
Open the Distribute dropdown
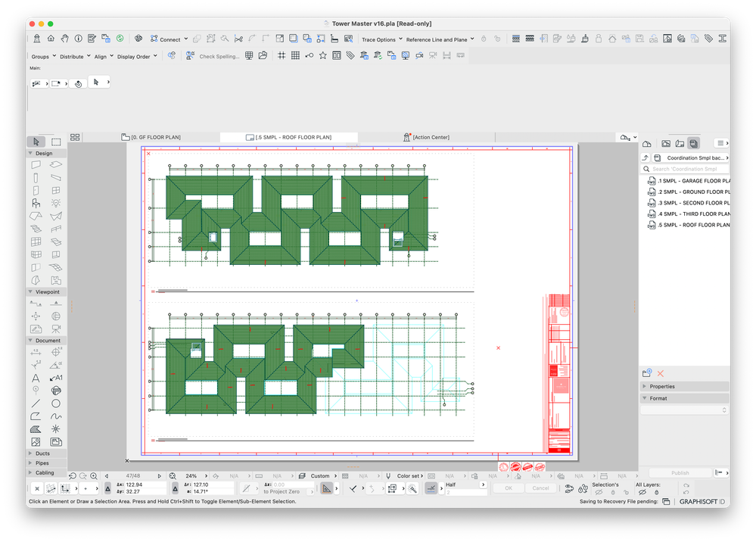(75, 57)
